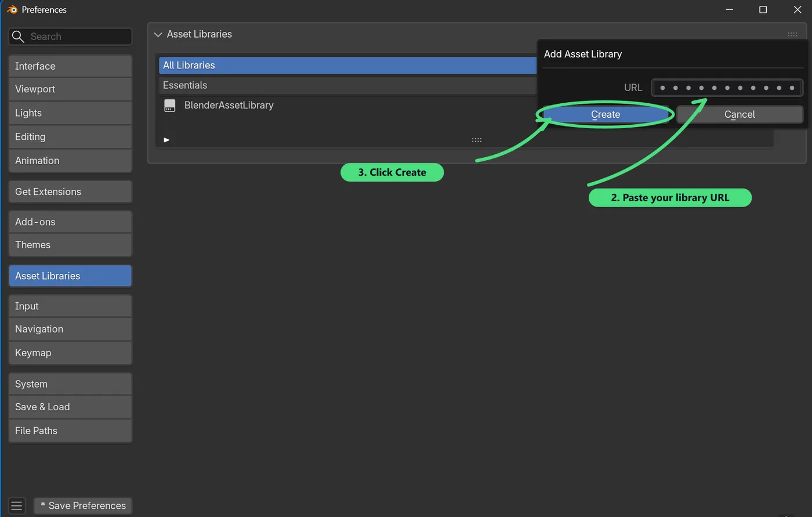The height and width of the screenshot is (517, 812).
Task: Open the Interface preferences tab
Action: click(x=70, y=66)
